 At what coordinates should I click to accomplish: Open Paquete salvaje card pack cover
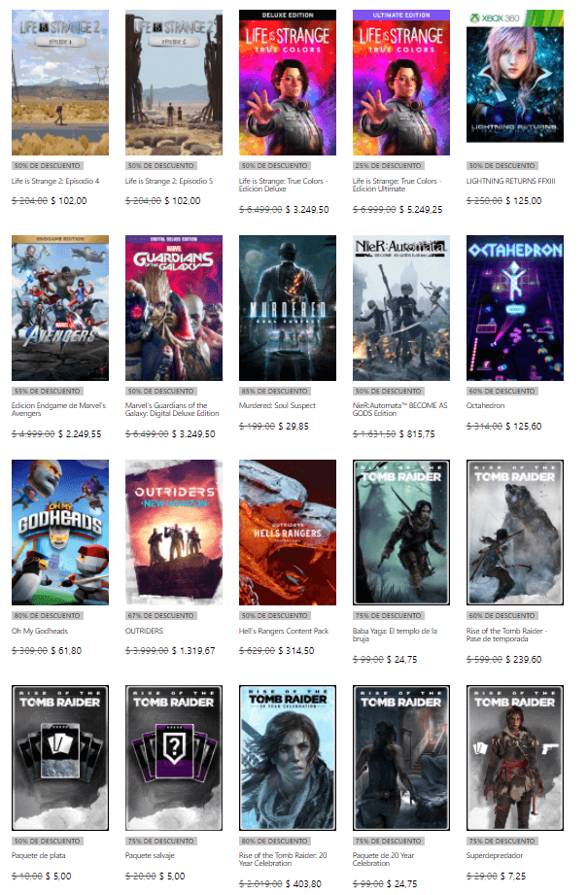(x=174, y=758)
